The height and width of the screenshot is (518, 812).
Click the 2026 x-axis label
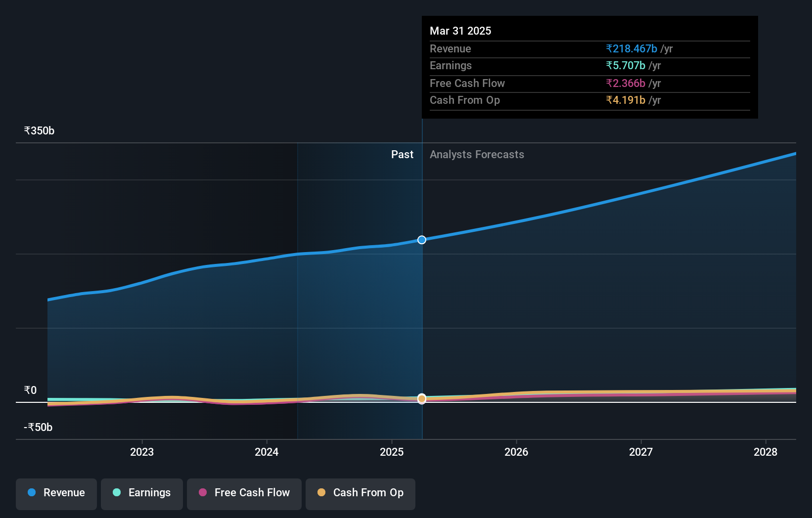tap(516, 452)
